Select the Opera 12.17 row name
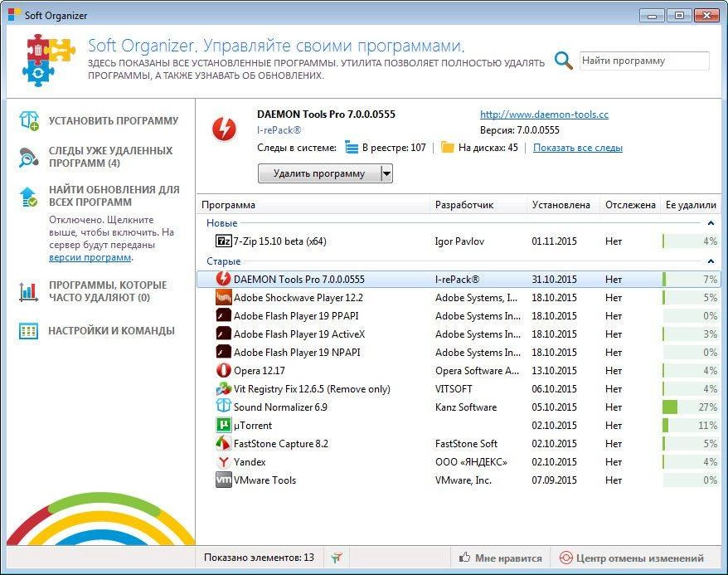728x575 pixels. click(x=259, y=371)
